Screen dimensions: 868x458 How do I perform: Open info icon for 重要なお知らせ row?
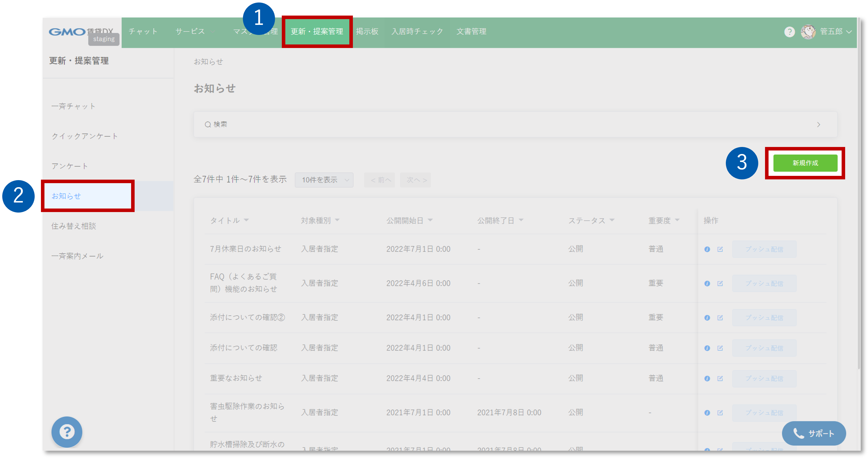(707, 378)
